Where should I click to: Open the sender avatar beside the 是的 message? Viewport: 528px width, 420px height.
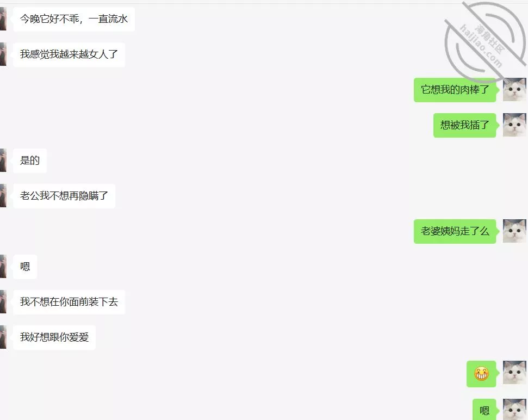[x=3, y=160]
